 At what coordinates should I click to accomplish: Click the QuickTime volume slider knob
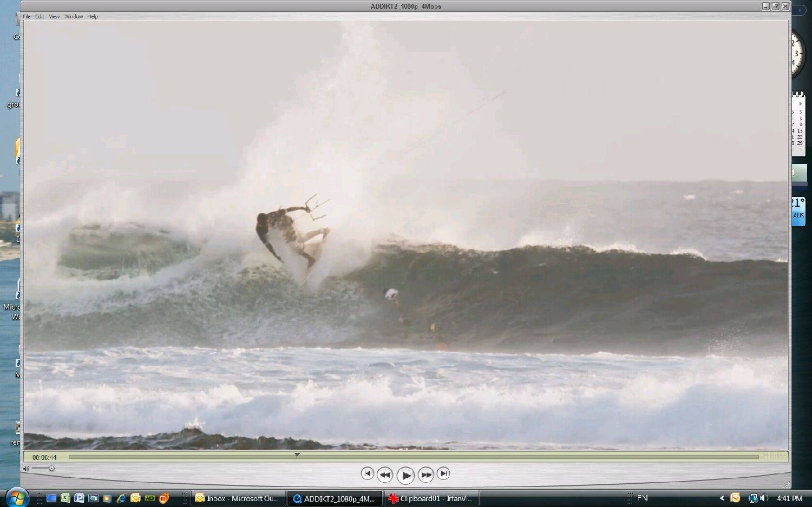click(51, 469)
